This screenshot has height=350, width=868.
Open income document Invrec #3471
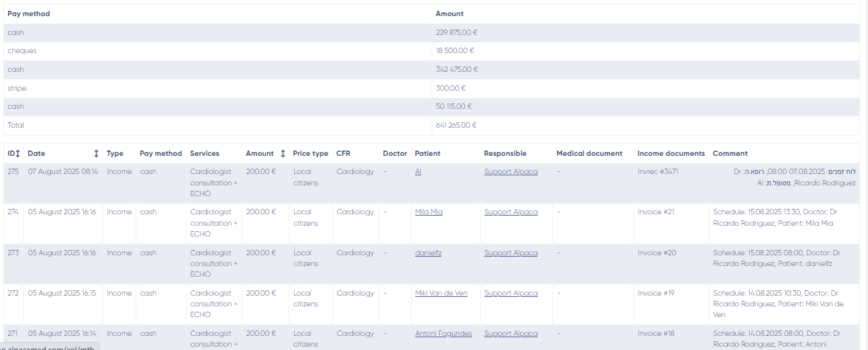point(658,172)
